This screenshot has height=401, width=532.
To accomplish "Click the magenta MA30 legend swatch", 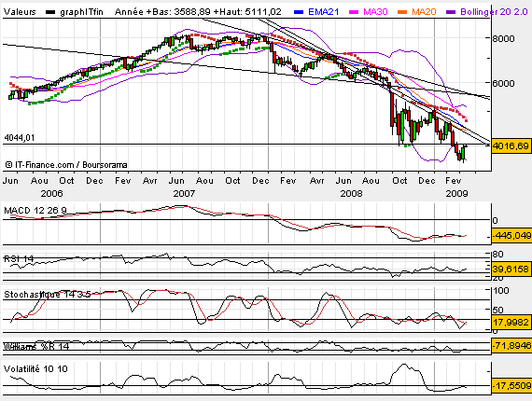I will tap(354, 12).
